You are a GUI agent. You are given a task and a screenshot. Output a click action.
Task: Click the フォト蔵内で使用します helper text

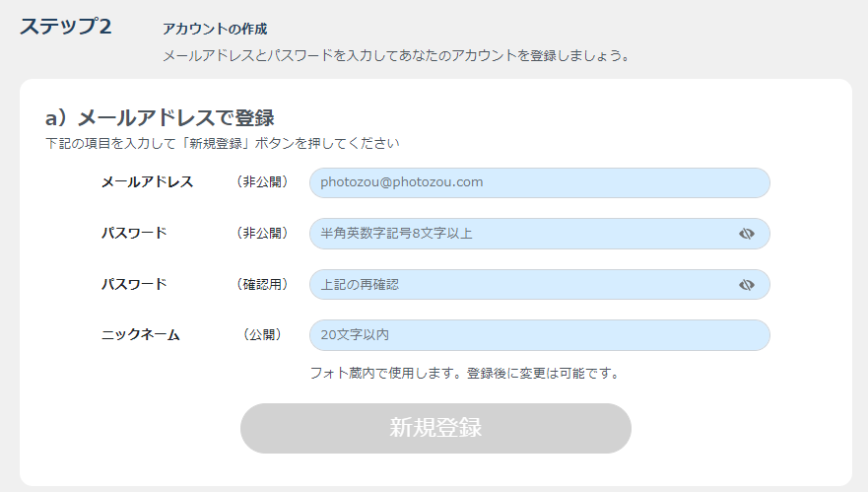[x=465, y=373]
